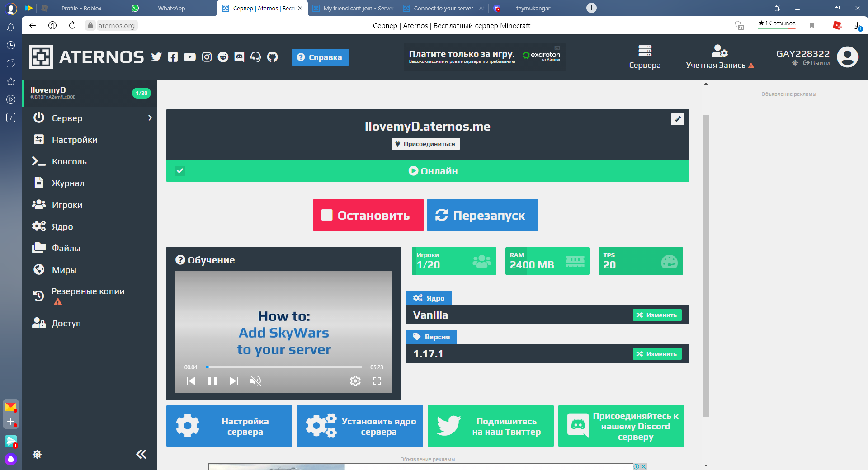Bookmark this page icon
The height and width of the screenshot is (470, 868).
tap(812, 25)
